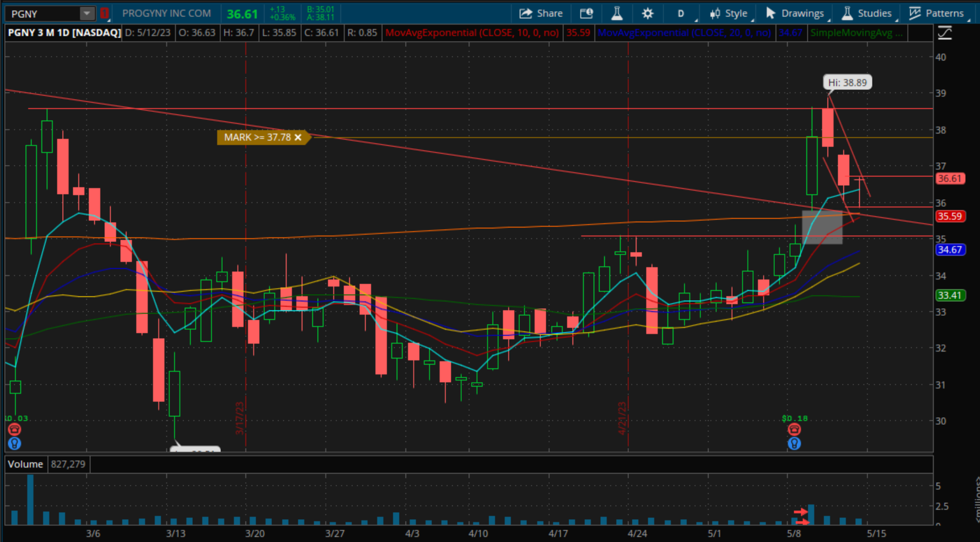This screenshot has height=542, width=980.
Task: Open the symbol selector dropdown arrow
Action: click(87, 13)
